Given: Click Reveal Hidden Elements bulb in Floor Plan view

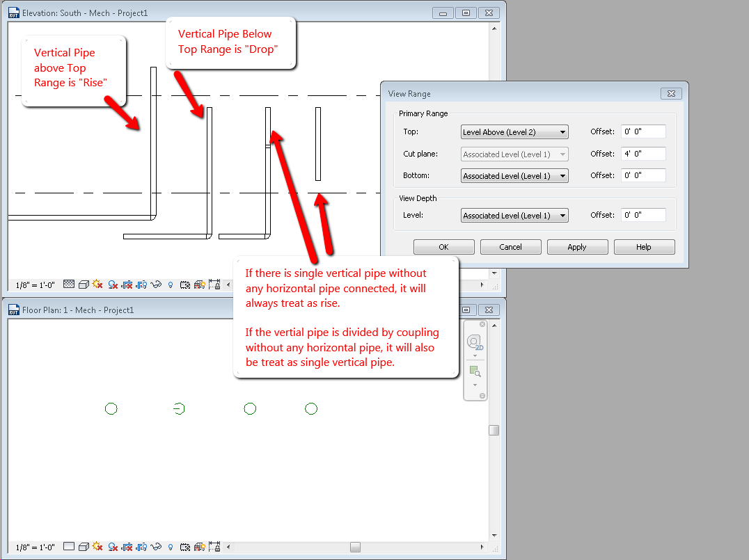Looking at the screenshot, I should pyautogui.click(x=171, y=547).
